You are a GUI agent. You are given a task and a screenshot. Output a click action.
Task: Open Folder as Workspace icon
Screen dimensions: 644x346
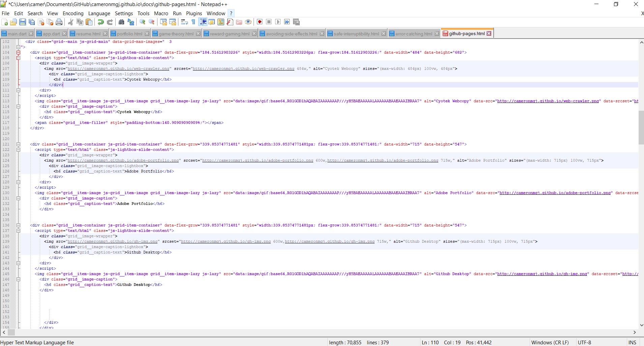point(239,22)
